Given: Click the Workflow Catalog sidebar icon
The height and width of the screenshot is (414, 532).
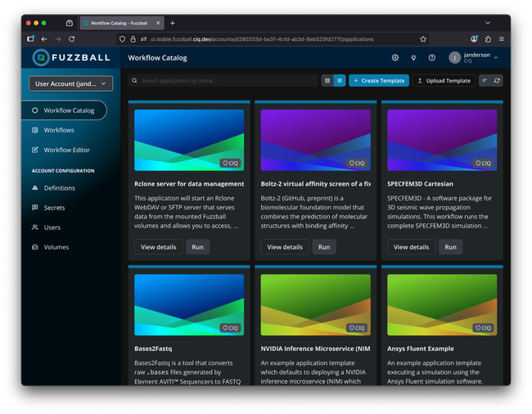Looking at the screenshot, I should pos(35,110).
